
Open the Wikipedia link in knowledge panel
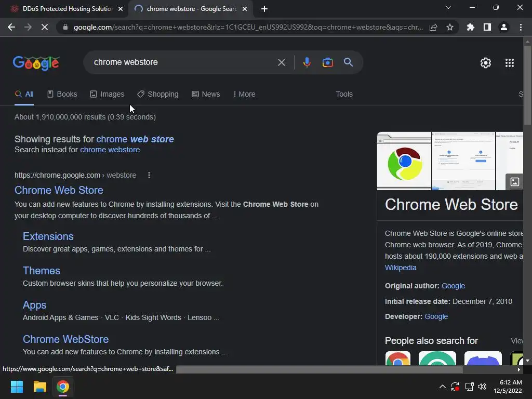click(x=401, y=268)
